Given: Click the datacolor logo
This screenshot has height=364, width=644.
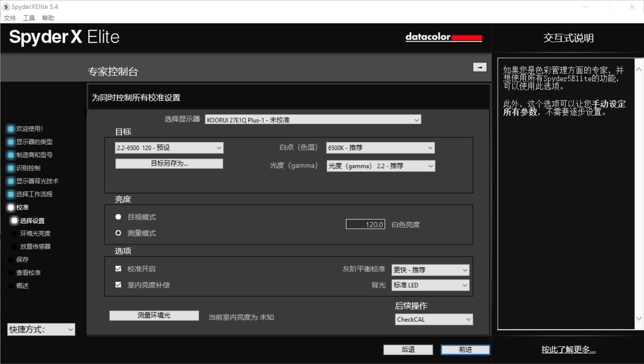Looking at the screenshot, I should [x=444, y=37].
